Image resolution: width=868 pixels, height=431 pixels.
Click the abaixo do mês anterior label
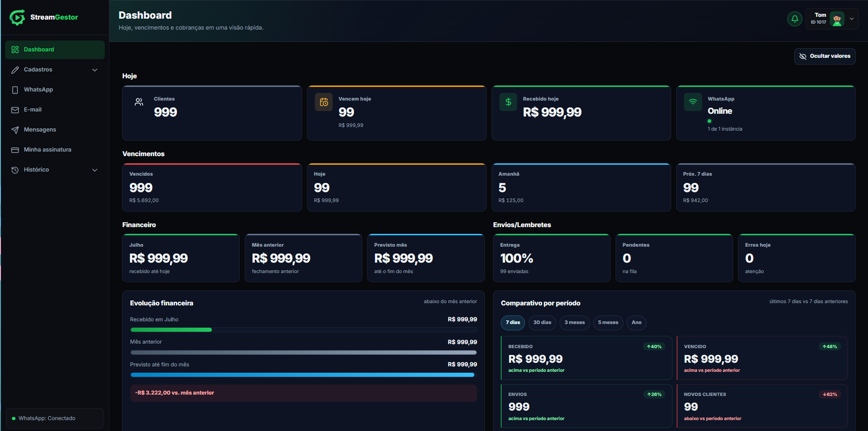tap(450, 301)
